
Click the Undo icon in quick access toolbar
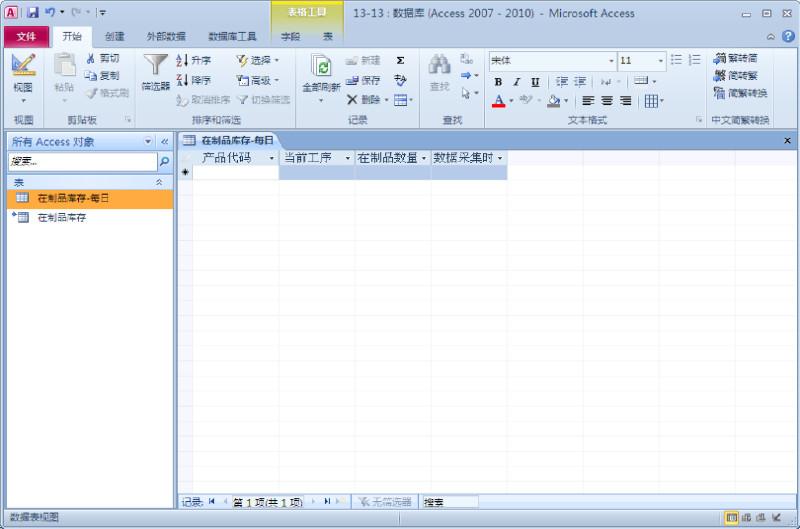click(50, 12)
